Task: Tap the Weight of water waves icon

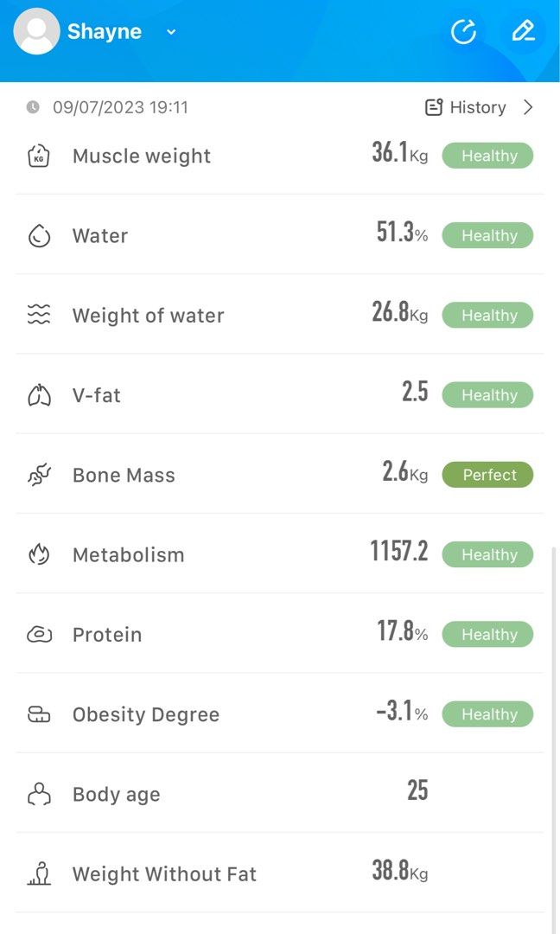Action: click(38, 315)
